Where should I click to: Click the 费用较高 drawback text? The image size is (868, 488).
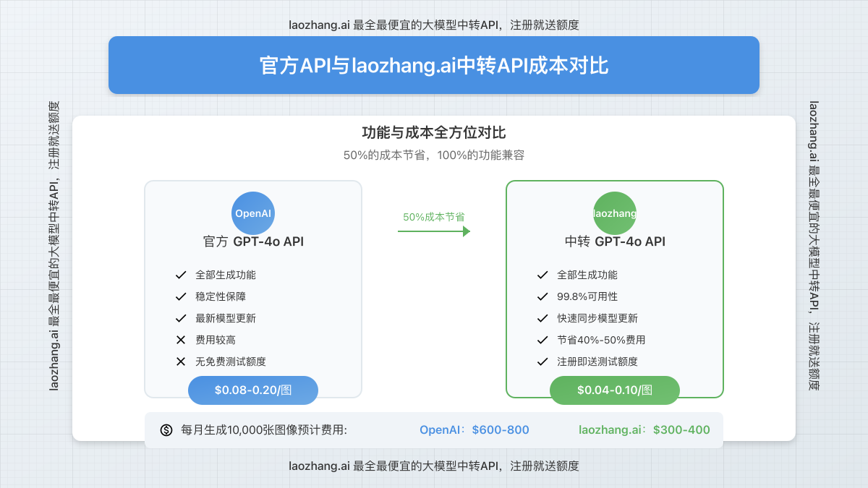click(216, 340)
